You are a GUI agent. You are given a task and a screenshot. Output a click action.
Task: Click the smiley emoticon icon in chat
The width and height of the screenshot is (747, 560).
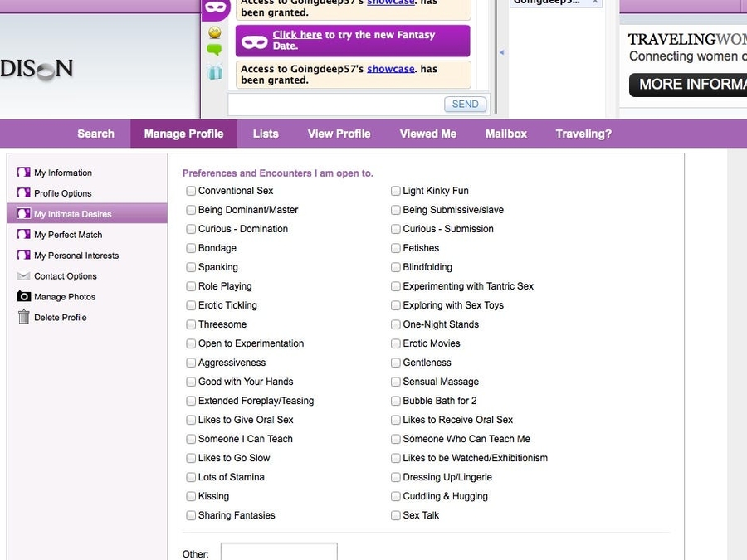point(215,32)
